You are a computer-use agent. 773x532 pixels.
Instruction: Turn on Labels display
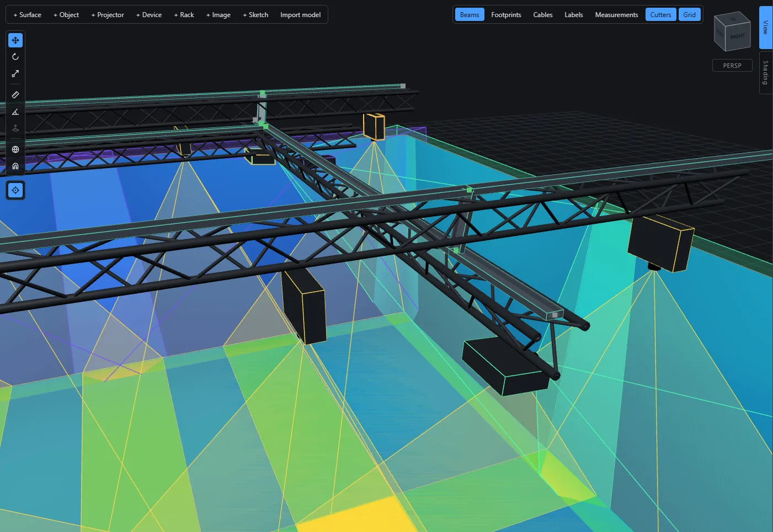(x=574, y=15)
